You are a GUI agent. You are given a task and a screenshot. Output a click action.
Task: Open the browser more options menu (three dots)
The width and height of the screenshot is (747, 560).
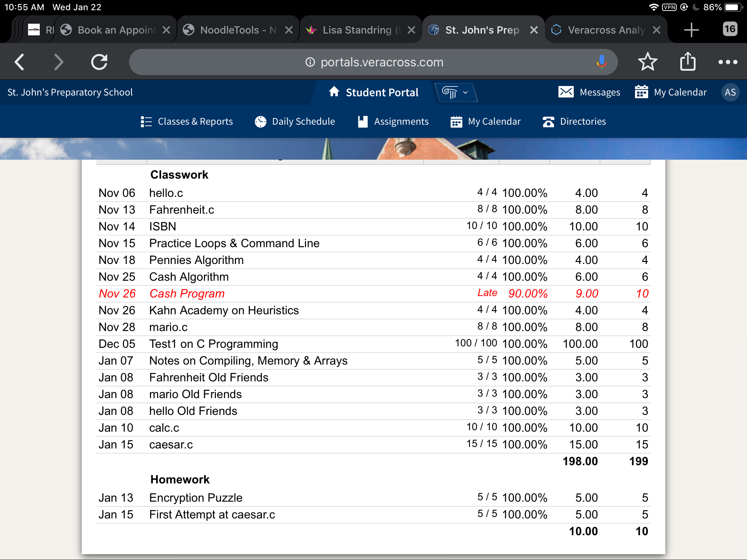(728, 62)
